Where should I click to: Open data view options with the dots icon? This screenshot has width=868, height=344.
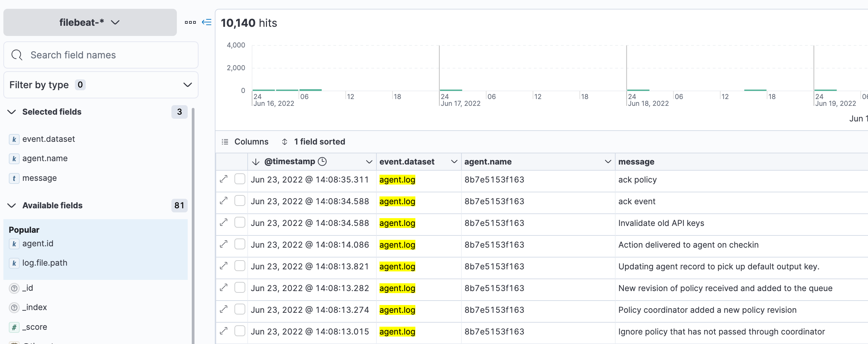190,22
